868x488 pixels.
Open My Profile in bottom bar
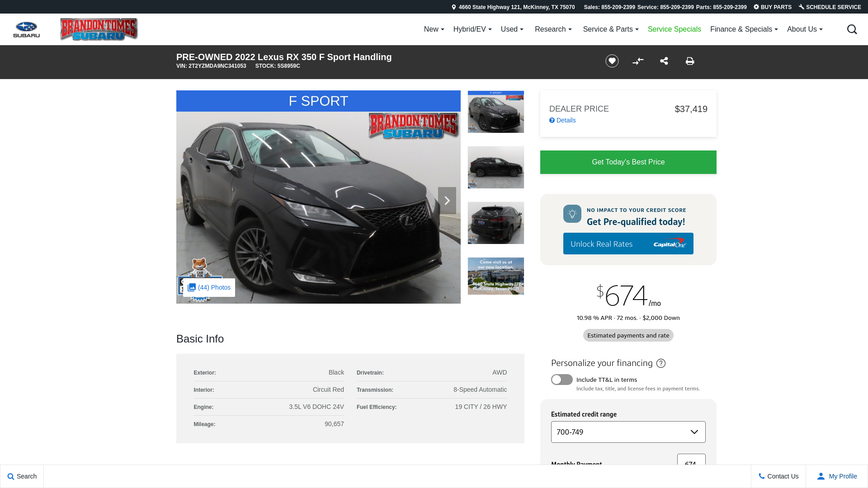tap(837, 476)
